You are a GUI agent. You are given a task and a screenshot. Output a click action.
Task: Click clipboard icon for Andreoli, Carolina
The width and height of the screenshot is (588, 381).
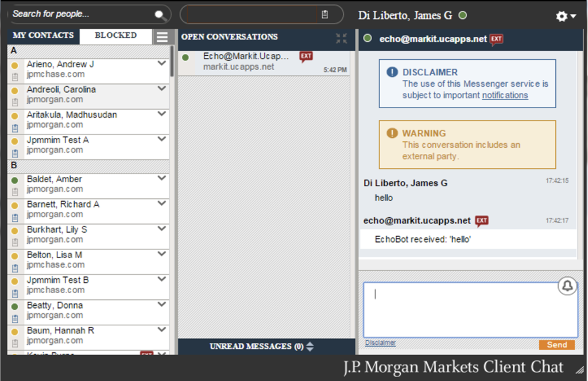[15, 102]
